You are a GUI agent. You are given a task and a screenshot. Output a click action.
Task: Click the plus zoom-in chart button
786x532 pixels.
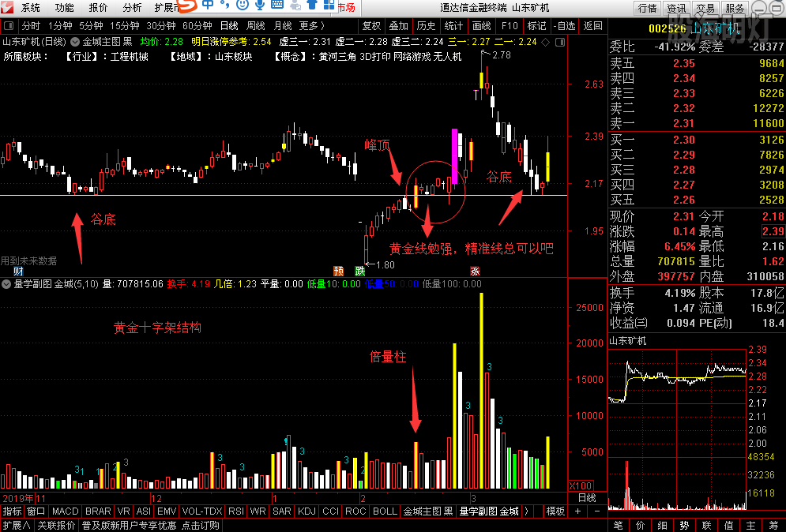(x=578, y=511)
